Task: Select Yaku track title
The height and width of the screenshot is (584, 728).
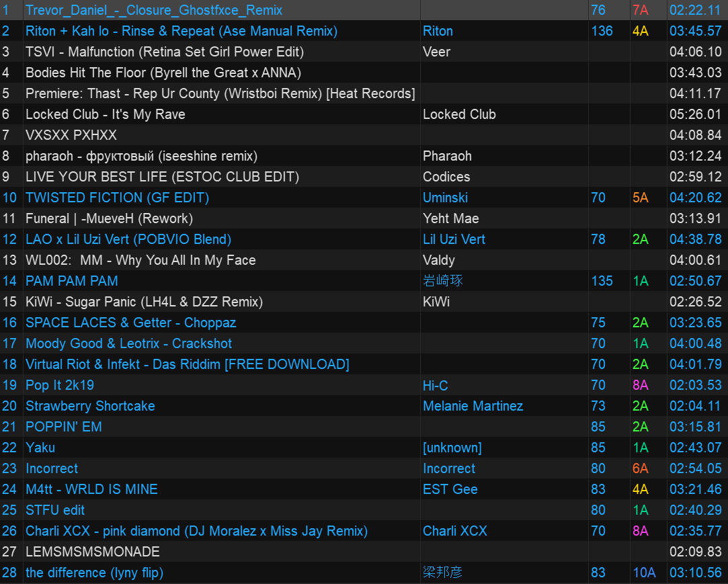Action: click(x=40, y=448)
